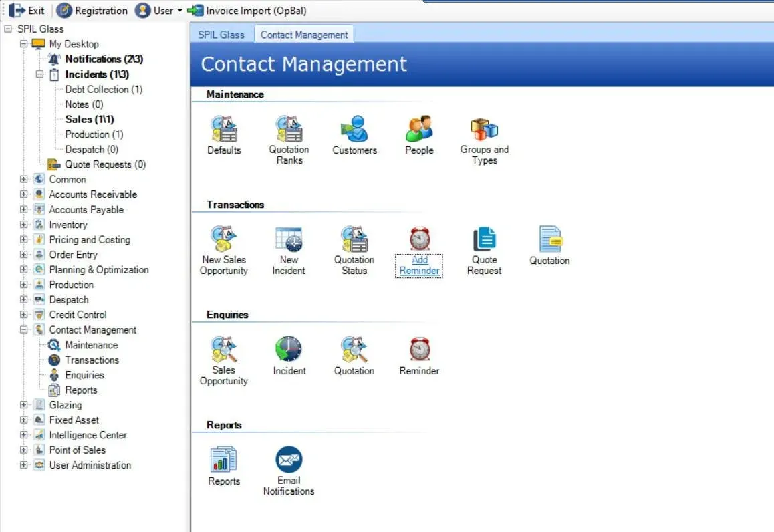
Task: Open Groups and Types maintenance
Action: 484,129
